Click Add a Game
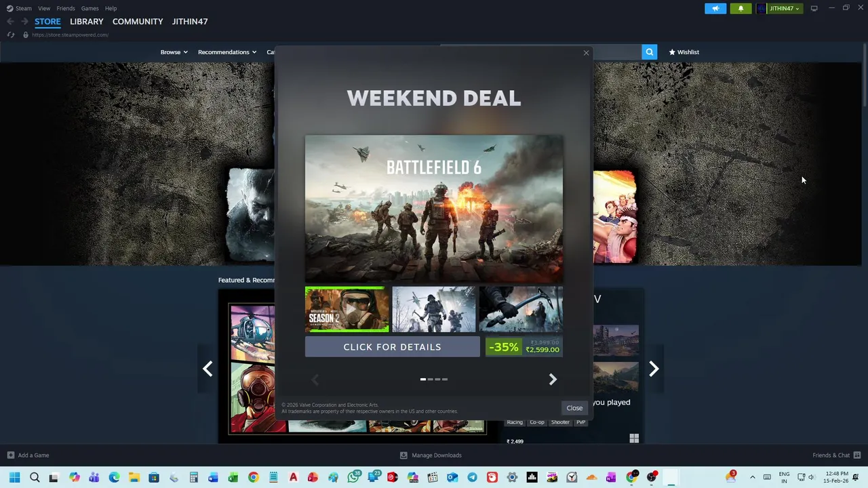868x488 pixels. pyautogui.click(x=28, y=455)
